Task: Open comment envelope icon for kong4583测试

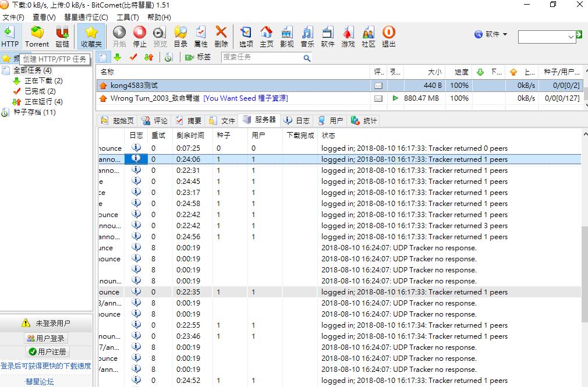Action: point(378,86)
